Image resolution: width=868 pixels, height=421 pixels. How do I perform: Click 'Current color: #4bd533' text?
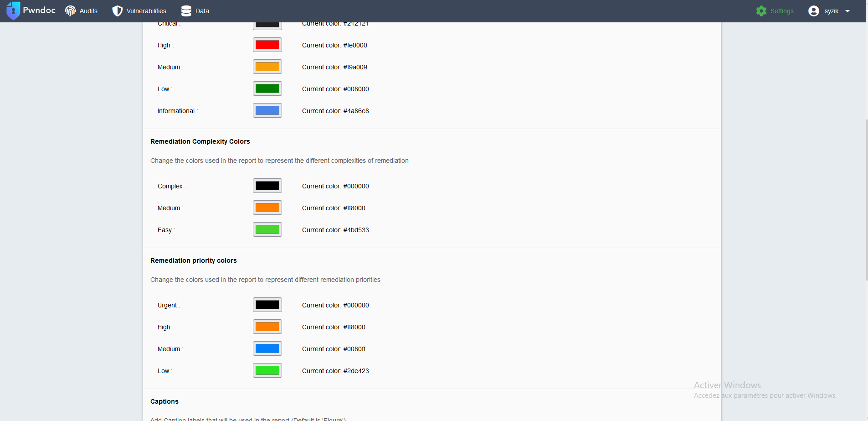335,230
